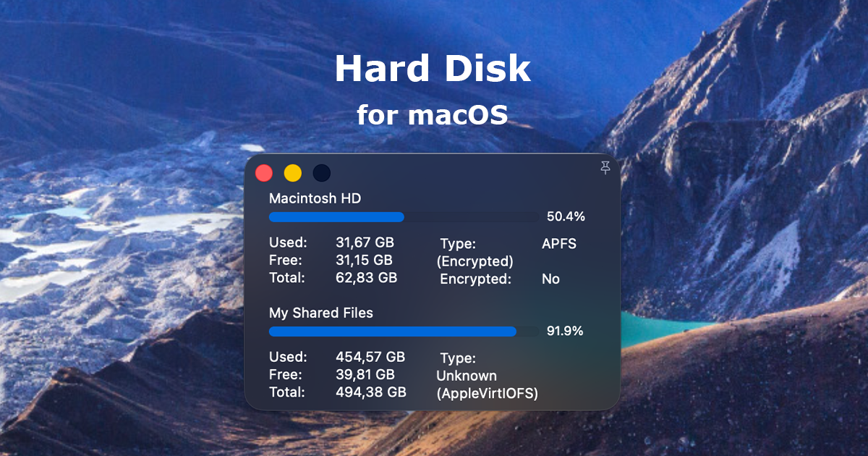This screenshot has height=456, width=868.
Task: Select the My Shared Files volume name
Action: pyautogui.click(x=320, y=313)
